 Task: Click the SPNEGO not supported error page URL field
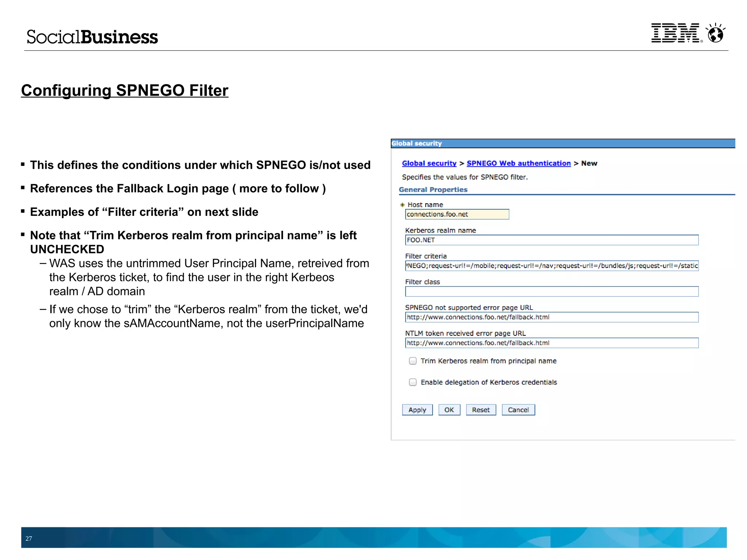click(552, 317)
